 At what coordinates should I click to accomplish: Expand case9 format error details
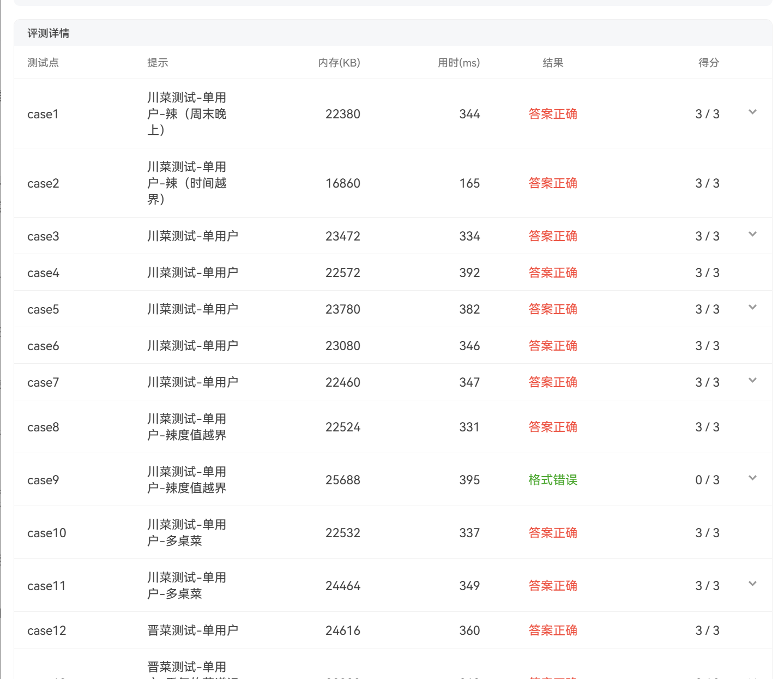coord(752,478)
